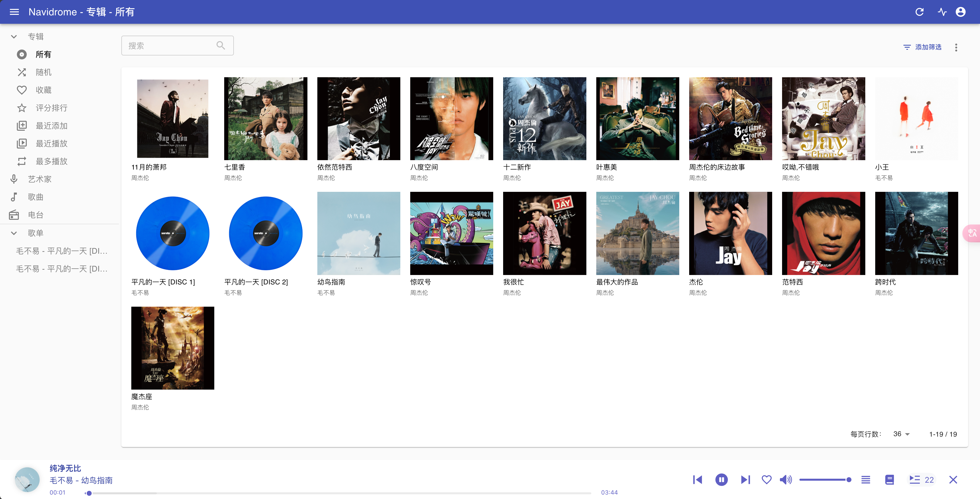Go to 歌曲 songs page

click(x=59, y=197)
